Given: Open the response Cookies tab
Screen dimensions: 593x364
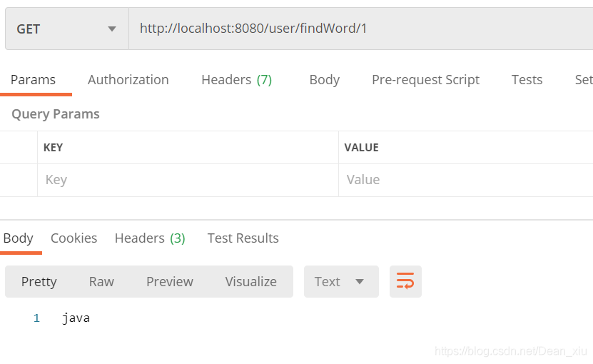Looking at the screenshot, I should (74, 238).
